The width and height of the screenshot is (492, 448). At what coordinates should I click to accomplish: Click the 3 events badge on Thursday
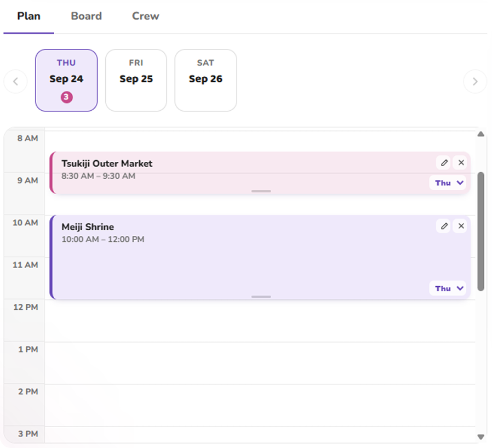click(66, 97)
